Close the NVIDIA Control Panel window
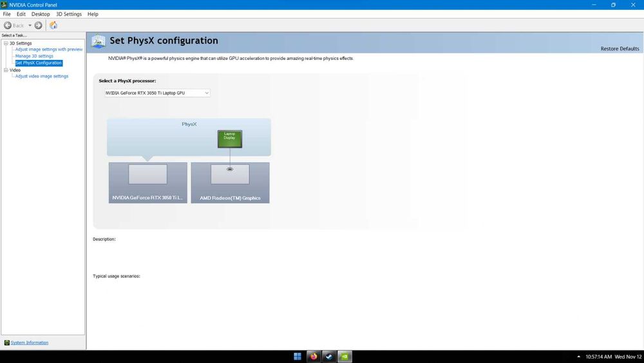644x363 pixels. [x=633, y=5]
